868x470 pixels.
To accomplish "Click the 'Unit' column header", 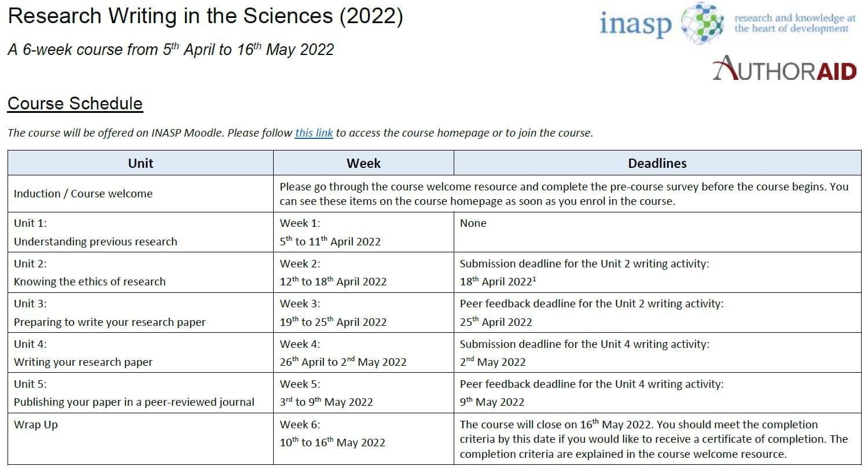I will [141, 163].
